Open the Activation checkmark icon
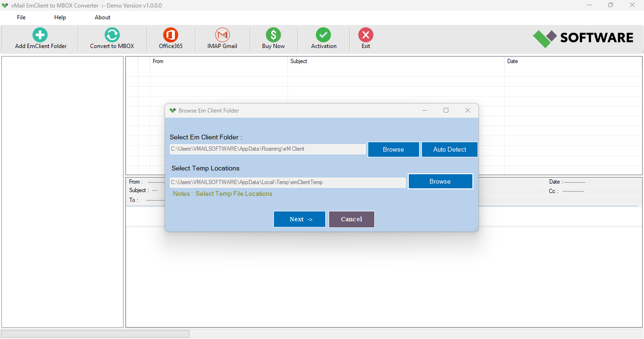The height and width of the screenshot is (339, 644). pyautogui.click(x=323, y=35)
